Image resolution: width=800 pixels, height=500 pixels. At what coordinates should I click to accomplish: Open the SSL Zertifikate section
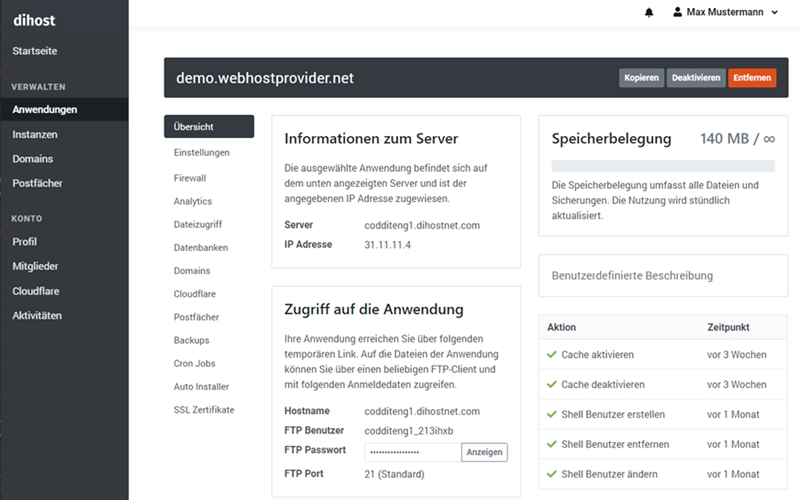[204, 410]
